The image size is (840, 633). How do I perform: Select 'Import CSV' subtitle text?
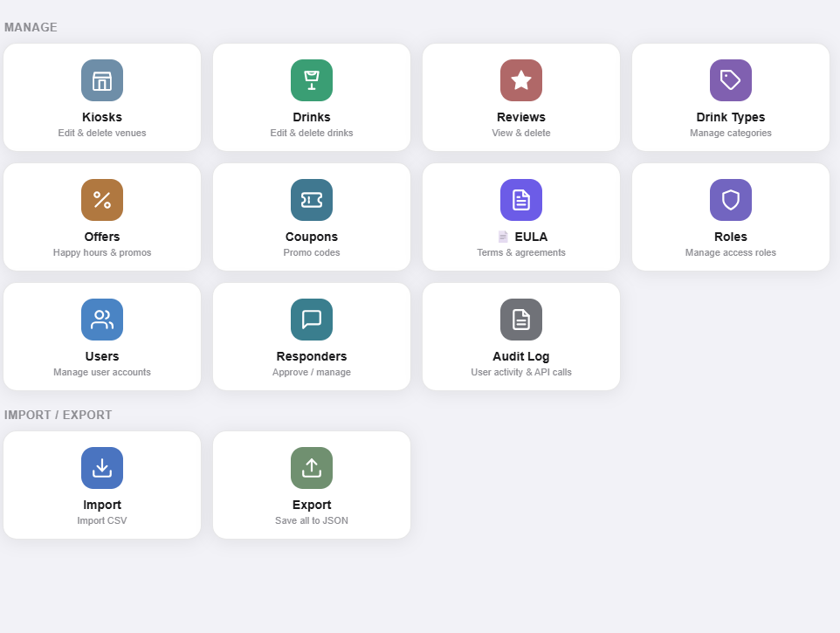tap(102, 520)
